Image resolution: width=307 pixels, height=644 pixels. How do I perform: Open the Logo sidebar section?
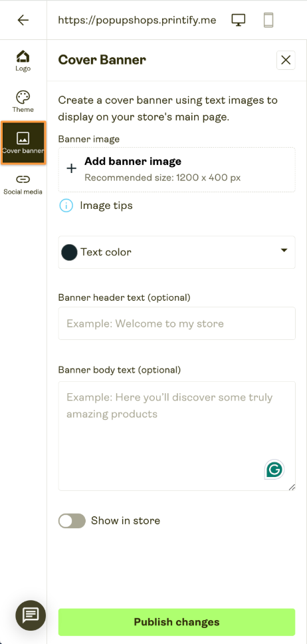23,61
